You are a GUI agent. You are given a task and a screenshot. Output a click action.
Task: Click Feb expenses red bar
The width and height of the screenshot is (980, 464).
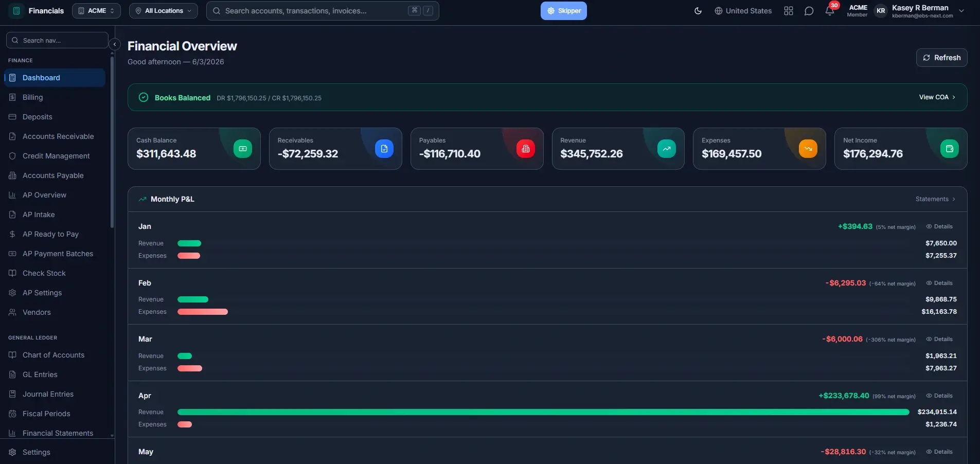tap(203, 312)
